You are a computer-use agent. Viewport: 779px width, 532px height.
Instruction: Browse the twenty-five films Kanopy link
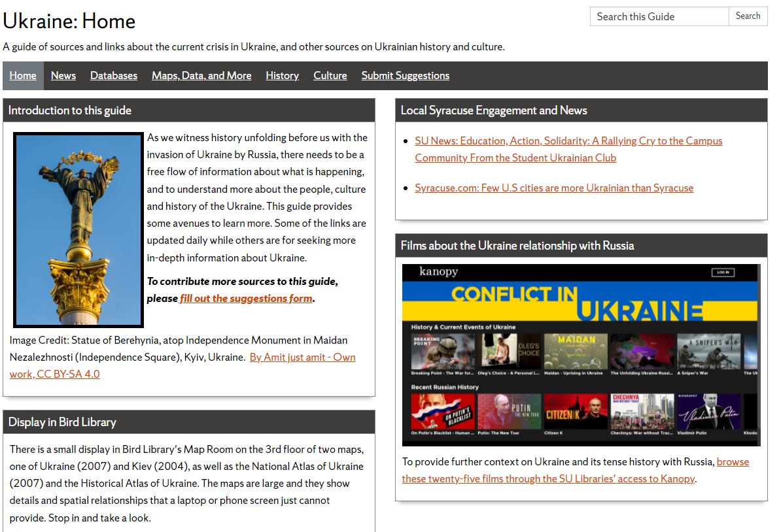point(576,471)
